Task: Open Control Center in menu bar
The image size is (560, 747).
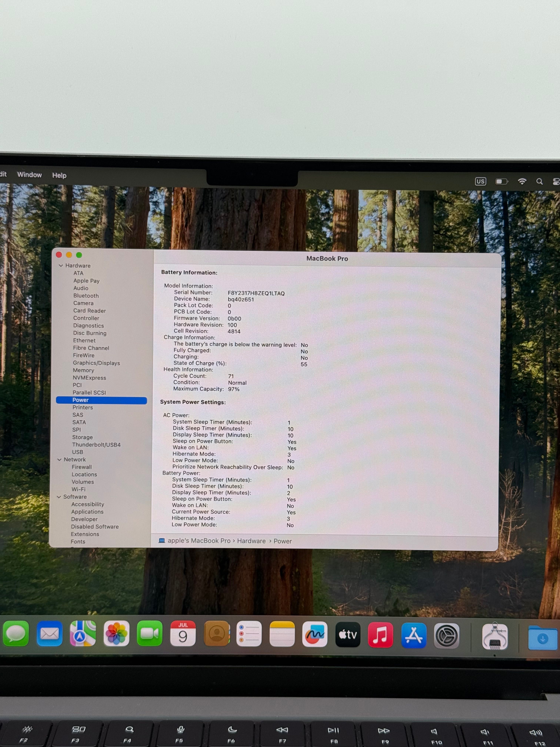Action: click(x=556, y=182)
